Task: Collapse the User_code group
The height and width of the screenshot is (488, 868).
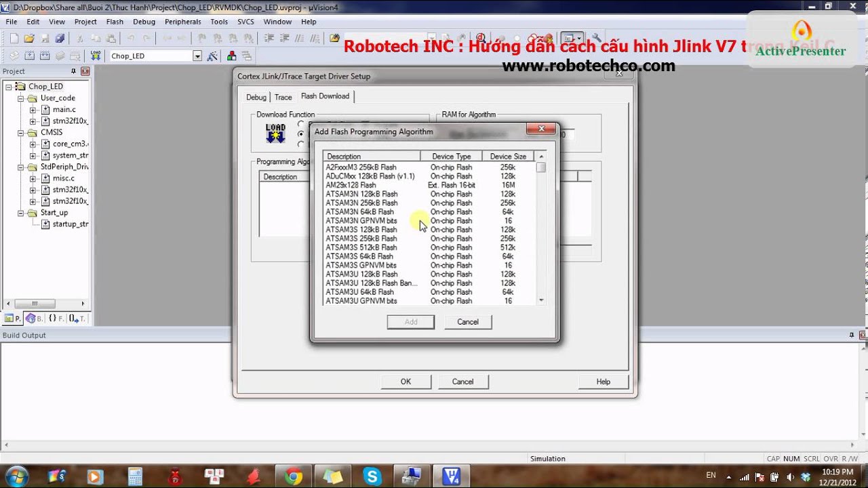Action: point(20,98)
